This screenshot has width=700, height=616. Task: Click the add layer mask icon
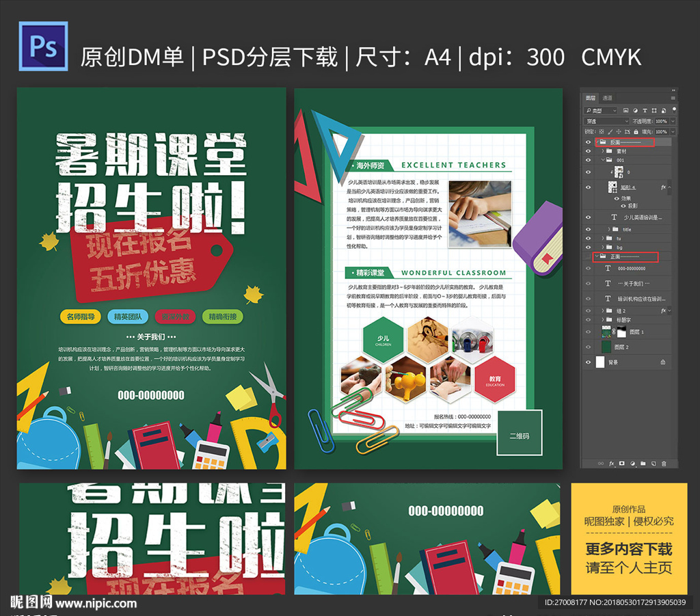[622, 464]
